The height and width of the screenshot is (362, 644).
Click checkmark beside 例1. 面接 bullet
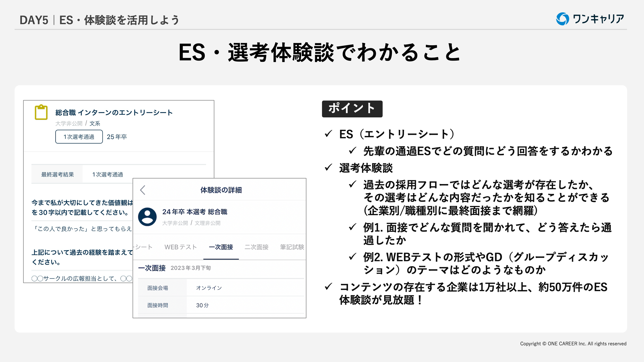tap(352, 227)
